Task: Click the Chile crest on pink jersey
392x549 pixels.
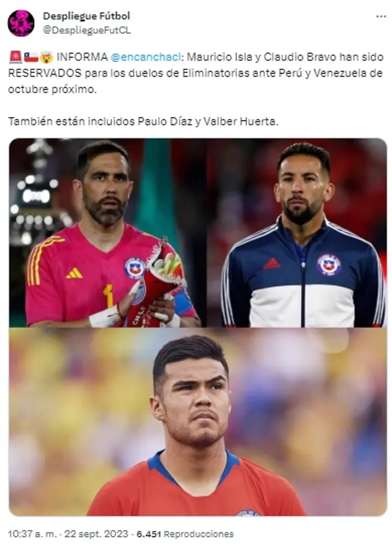Action: click(x=135, y=268)
